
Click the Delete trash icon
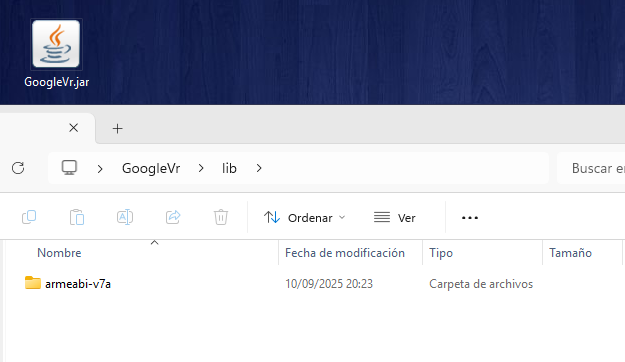coord(221,217)
